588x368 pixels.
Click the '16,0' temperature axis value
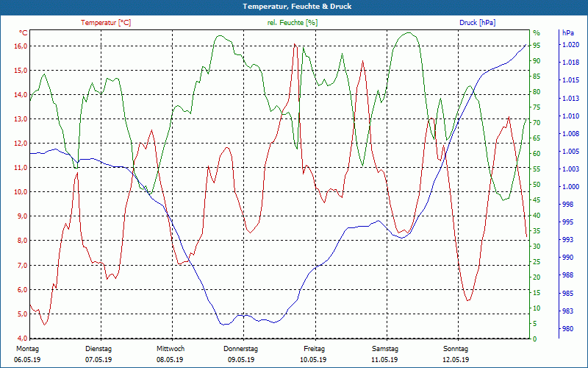(21, 46)
